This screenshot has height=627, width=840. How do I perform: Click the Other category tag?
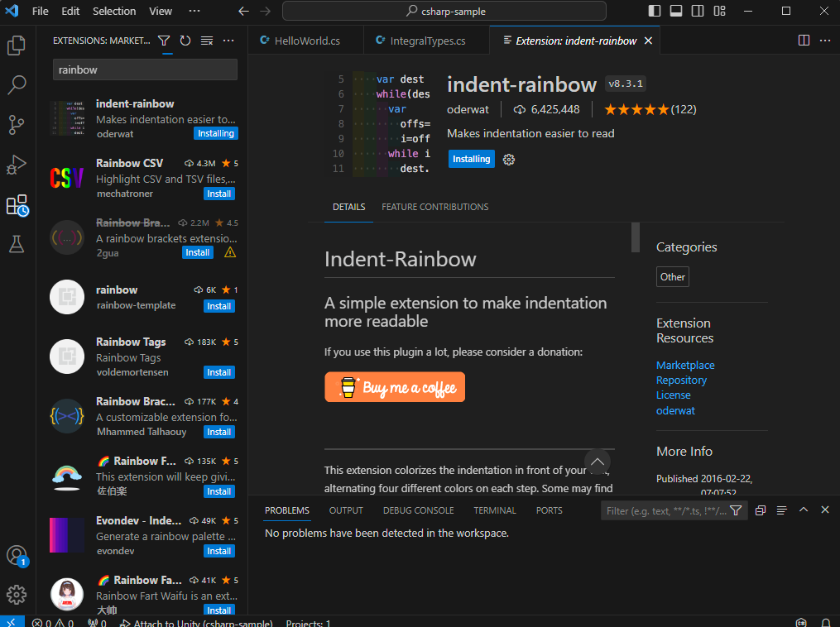[x=672, y=277]
